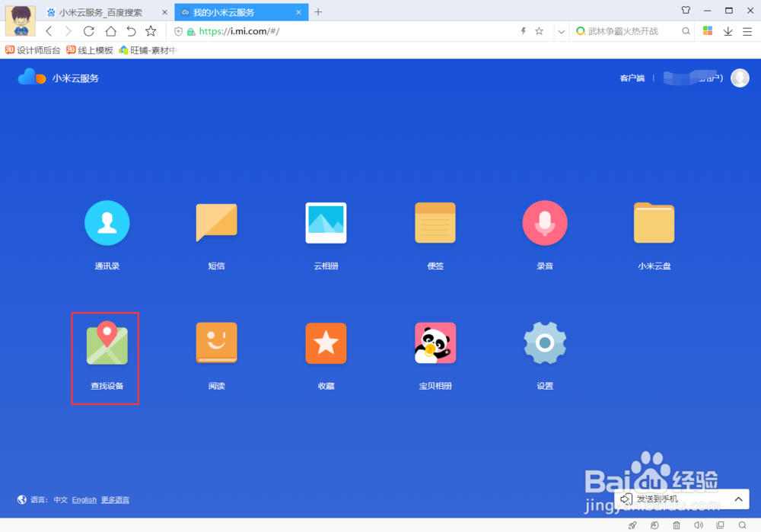This screenshot has height=532, width=761.
Task: Click the browser home icon
Action: tap(110, 32)
